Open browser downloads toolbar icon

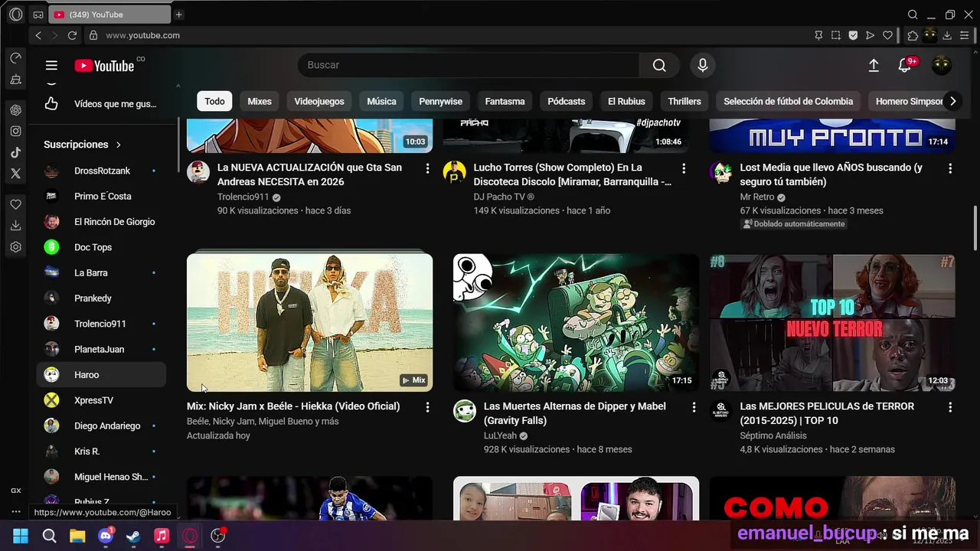[x=947, y=35]
